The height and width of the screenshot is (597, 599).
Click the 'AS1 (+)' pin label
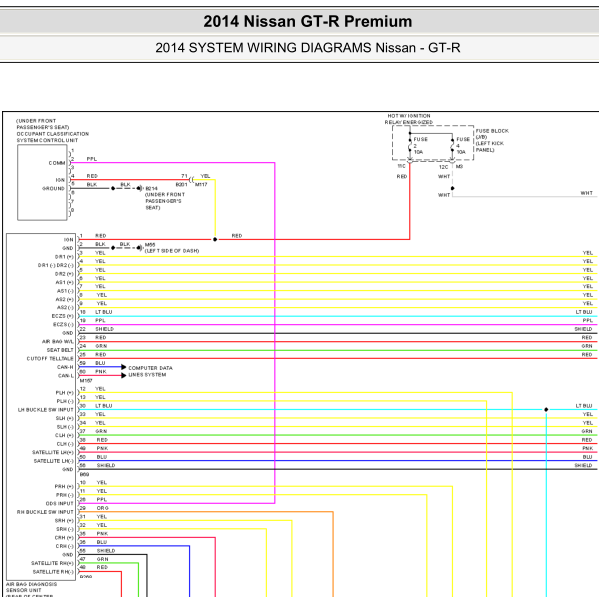click(x=65, y=283)
